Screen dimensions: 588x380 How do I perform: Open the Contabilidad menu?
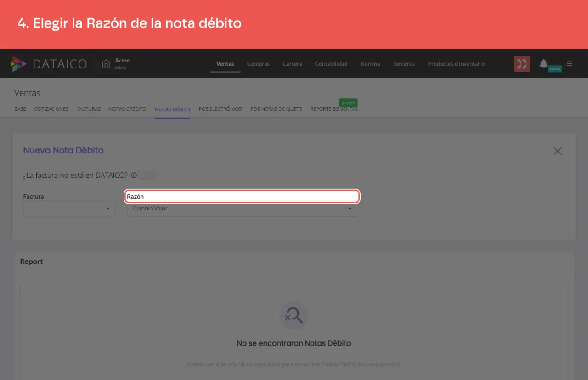click(331, 64)
